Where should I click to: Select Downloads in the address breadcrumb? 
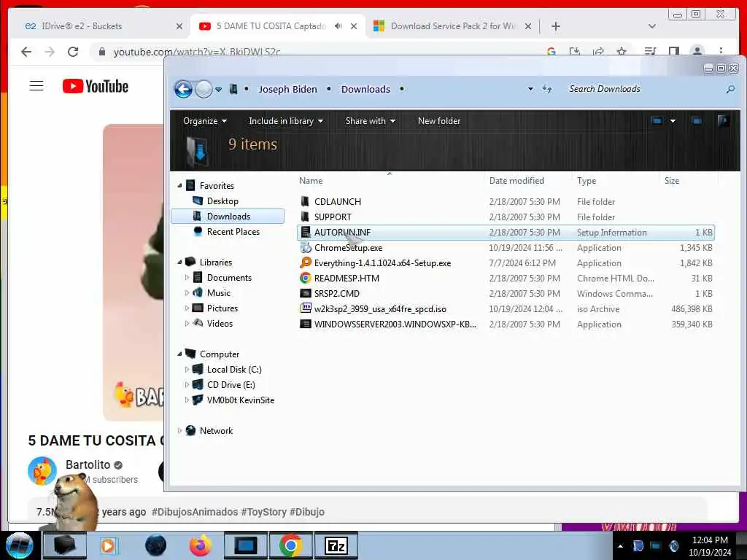coord(365,89)
